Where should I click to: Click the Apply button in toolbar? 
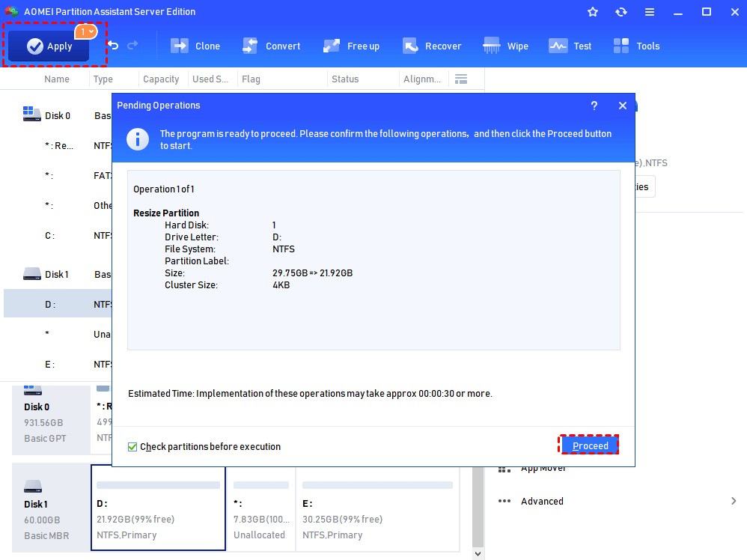[49, 46]
